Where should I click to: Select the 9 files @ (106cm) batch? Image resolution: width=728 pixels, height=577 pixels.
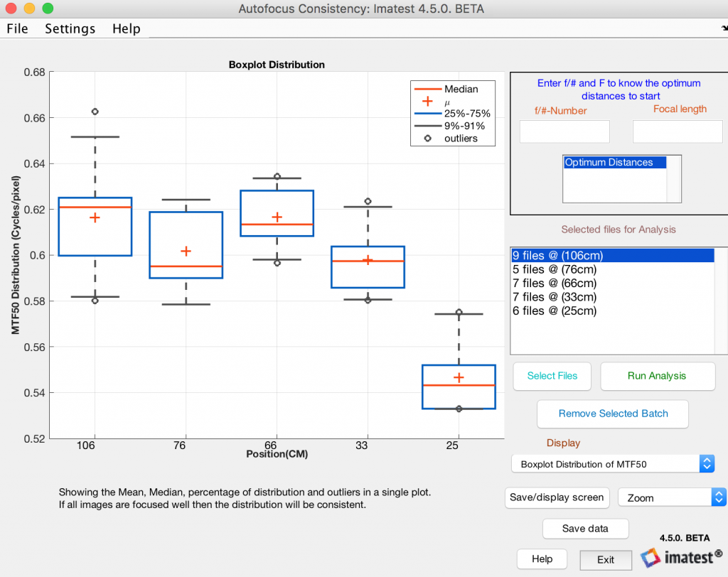(612, 256)
